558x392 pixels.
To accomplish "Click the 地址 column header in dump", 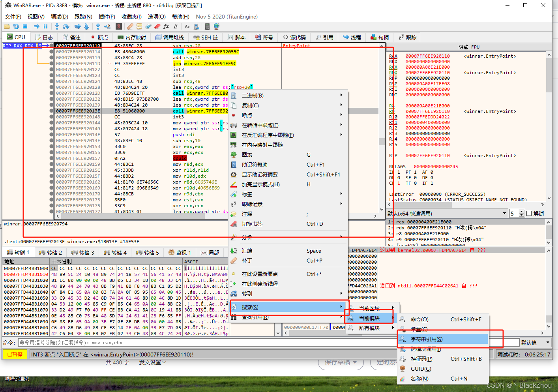I will (26, 261).
